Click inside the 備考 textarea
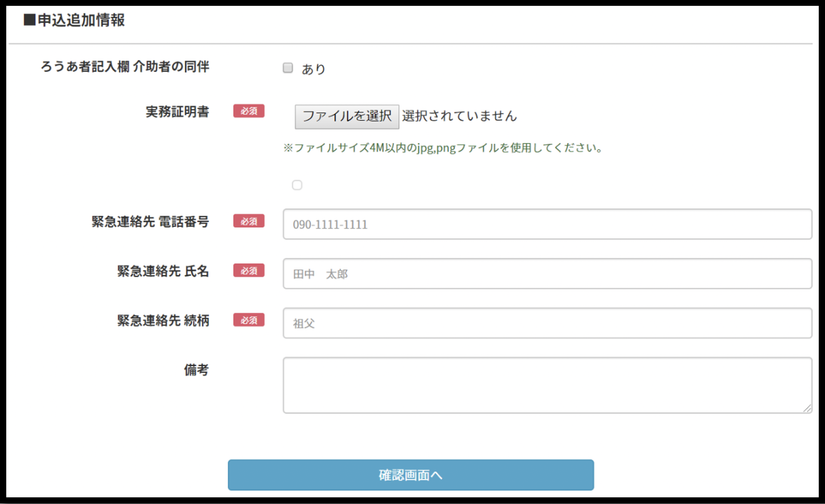This screenshot has height=504, width=825. [x=547, y=385]
